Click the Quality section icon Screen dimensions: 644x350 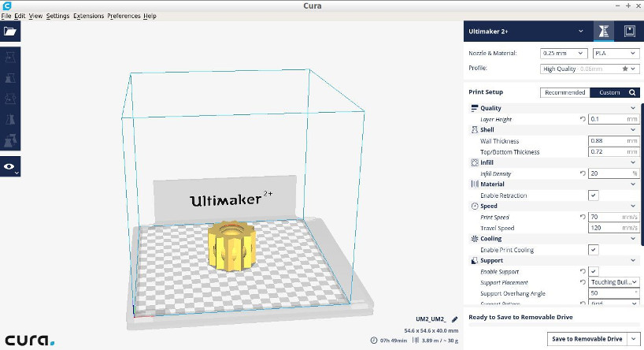tap(475, 108)
